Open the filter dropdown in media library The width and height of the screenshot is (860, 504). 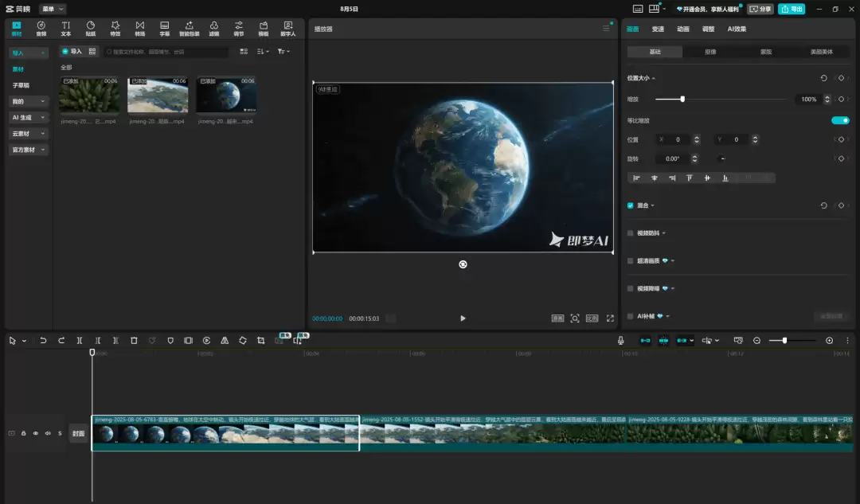tap(283, 52)
